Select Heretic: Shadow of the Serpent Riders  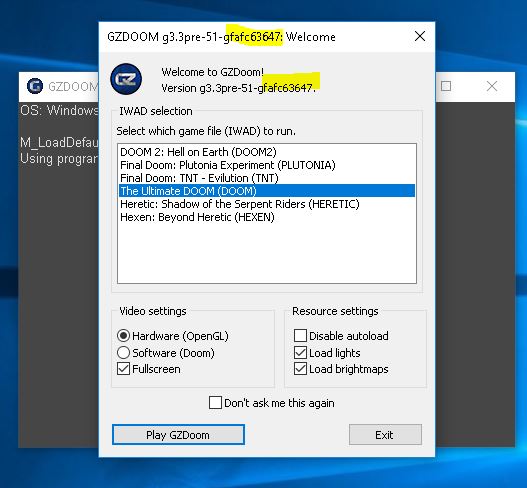(x=267, y=204)
